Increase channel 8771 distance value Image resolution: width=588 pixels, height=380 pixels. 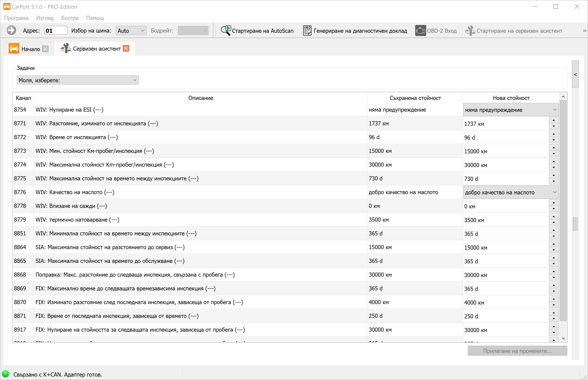pyautogui.click(x=554, y=120)
